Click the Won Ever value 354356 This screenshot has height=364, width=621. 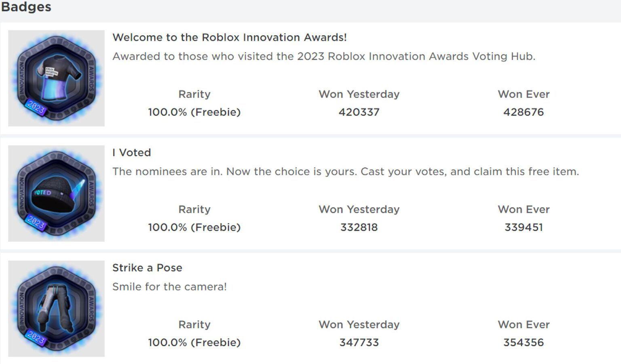pos(524,342)
